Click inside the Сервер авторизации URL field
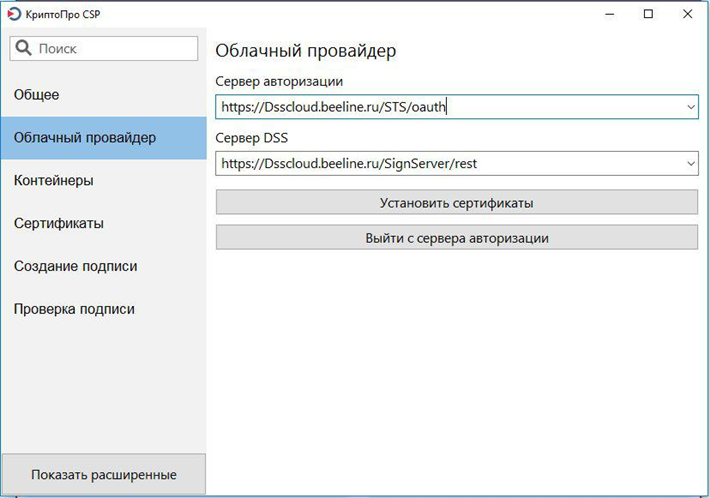 pos(450,107)
